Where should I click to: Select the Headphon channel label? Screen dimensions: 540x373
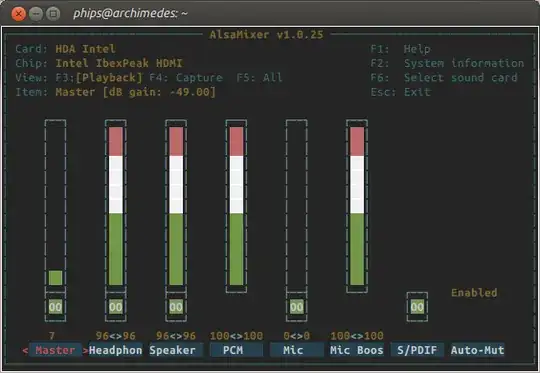pos(115,350)
